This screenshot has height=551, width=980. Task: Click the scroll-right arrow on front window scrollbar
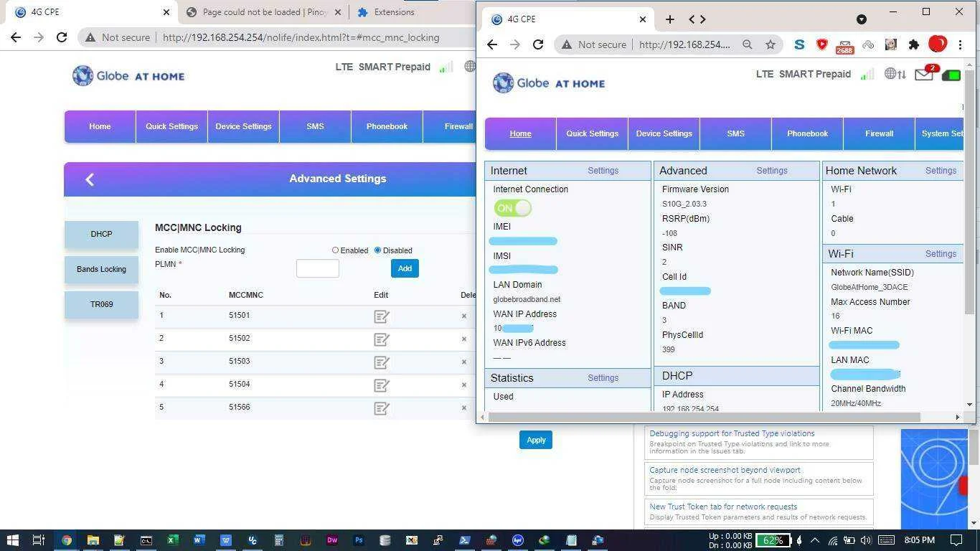[x=957, y=417]
